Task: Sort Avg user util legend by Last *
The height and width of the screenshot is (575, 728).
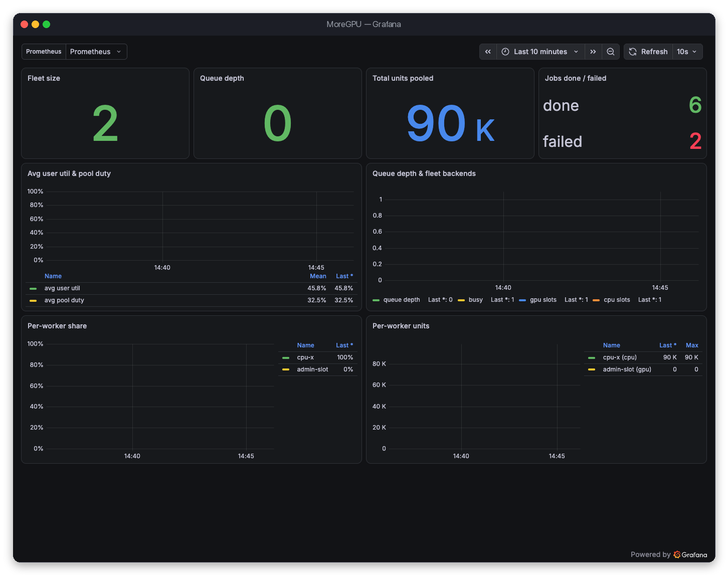Action: (x=344, y=276)
